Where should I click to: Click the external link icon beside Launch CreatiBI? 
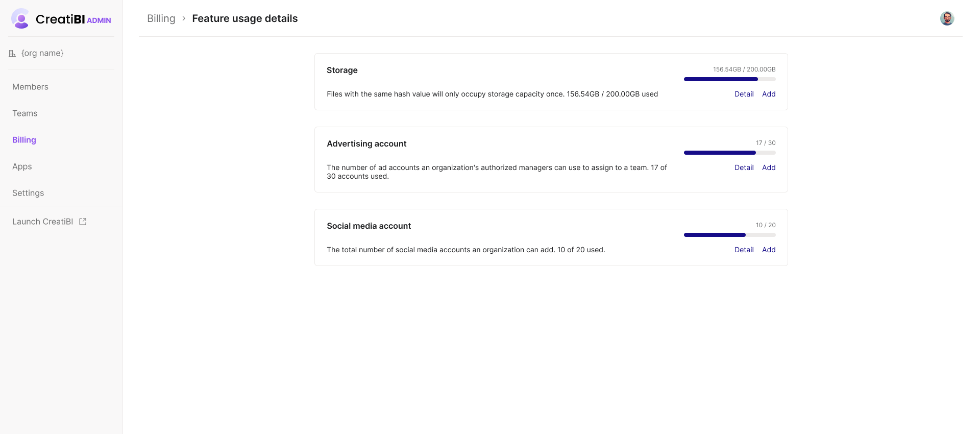[x=83, y=222]
